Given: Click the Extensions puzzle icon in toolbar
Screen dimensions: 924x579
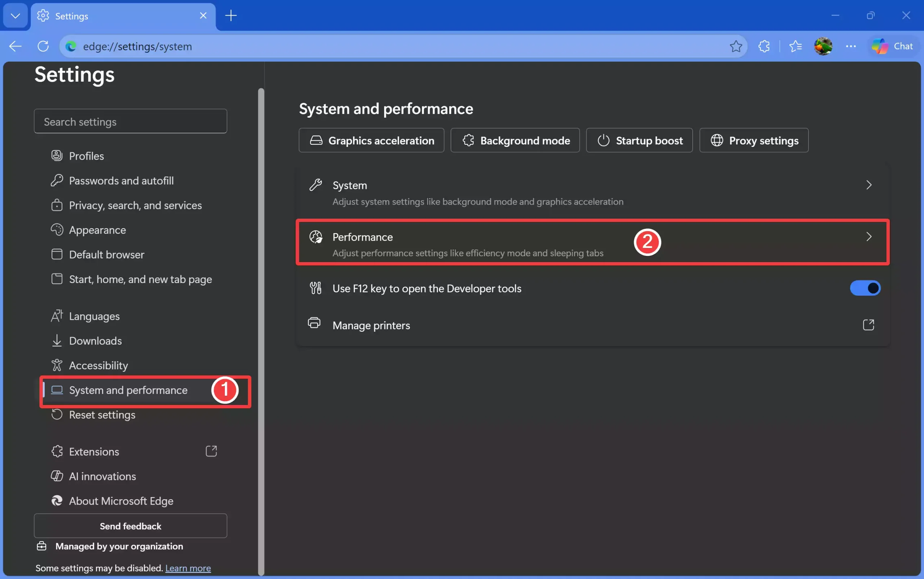Looking at the screenshot, I should coord(764,46).
